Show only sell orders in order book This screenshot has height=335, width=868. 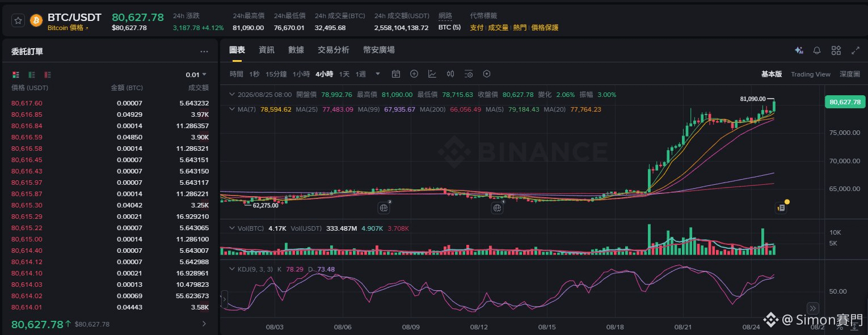tap(48, 74)
